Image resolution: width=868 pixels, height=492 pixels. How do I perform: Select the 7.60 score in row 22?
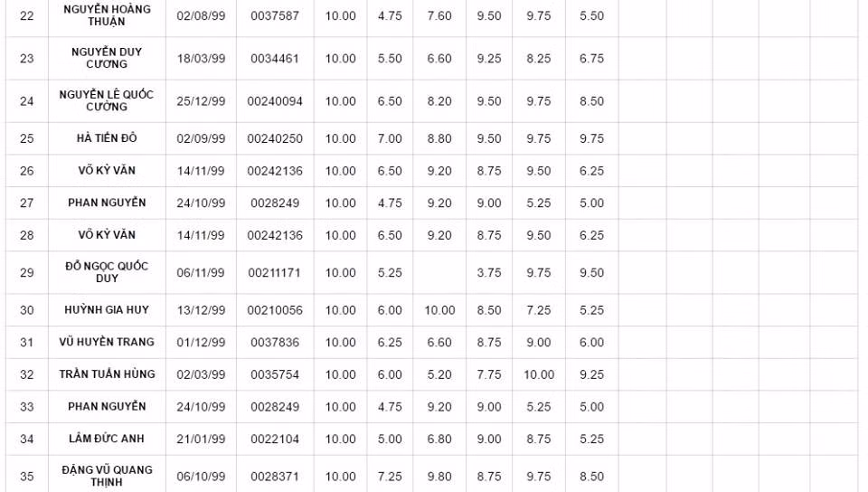439,16
